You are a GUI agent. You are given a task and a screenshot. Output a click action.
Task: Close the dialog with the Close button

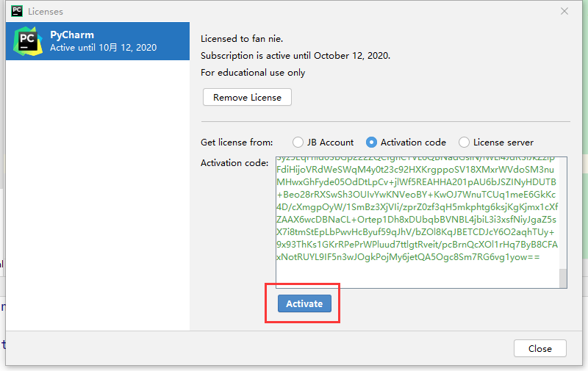pos(539,349)
